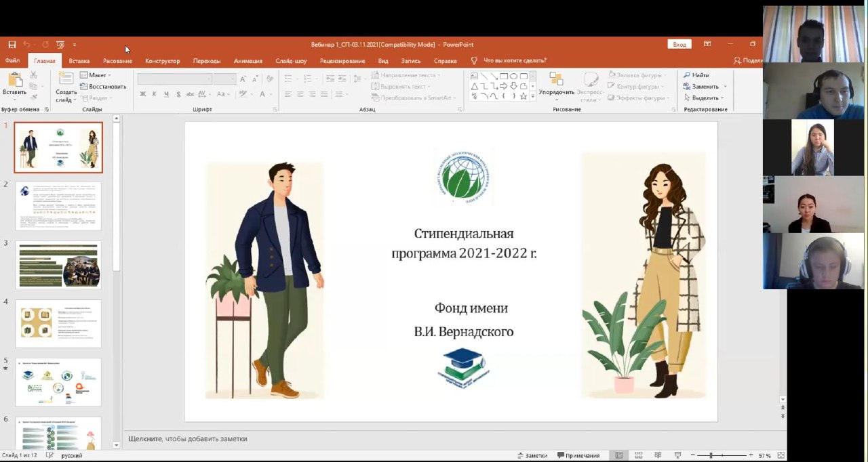Image resolution: width=868 pixels, height=462 pixels.
Task: Increase font size icon
Action: pyautogui.click(x=243, y=79)
